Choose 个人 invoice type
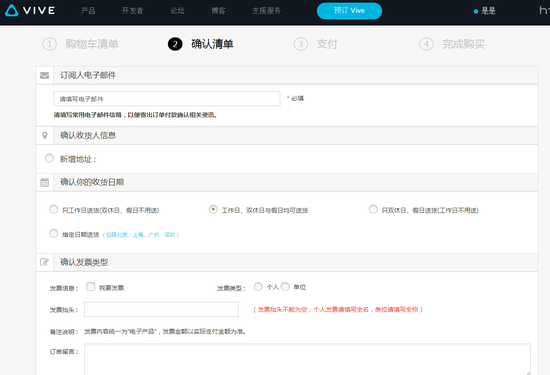 click(258, 287)
